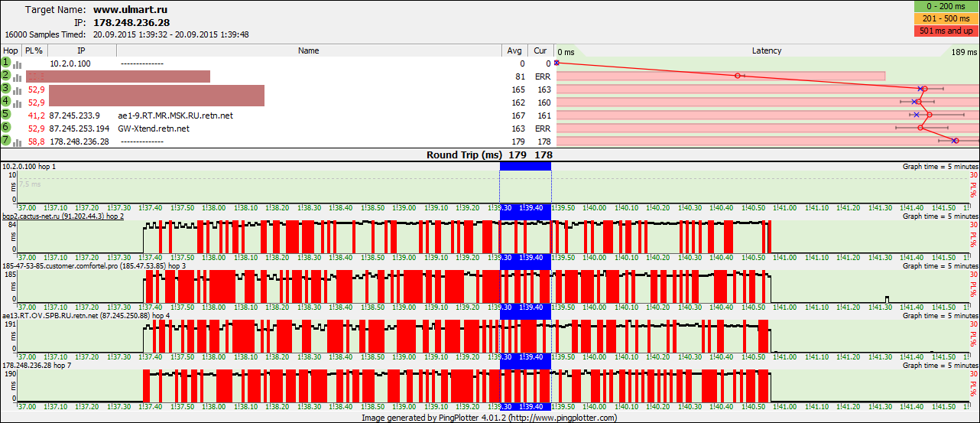This screenshot has height=423, width=980.
Task: Click the Name column header
Action: pyautogui.click(x=308, y=50)
